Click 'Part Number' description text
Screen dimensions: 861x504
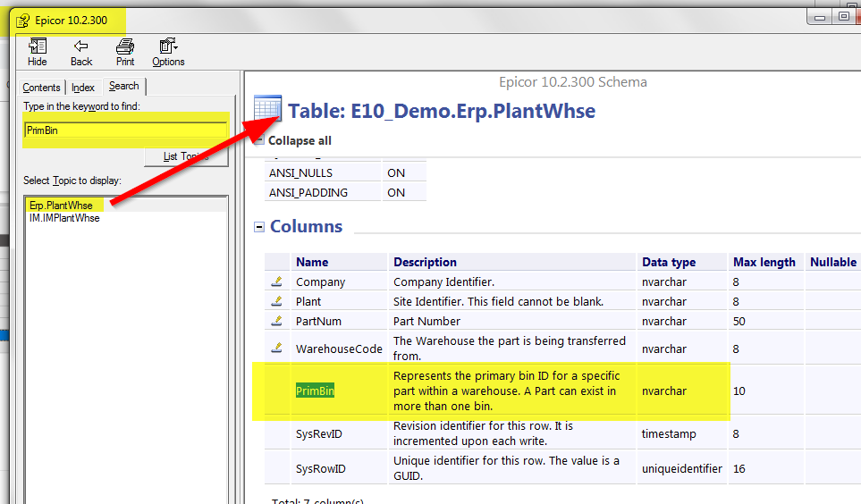426,321
